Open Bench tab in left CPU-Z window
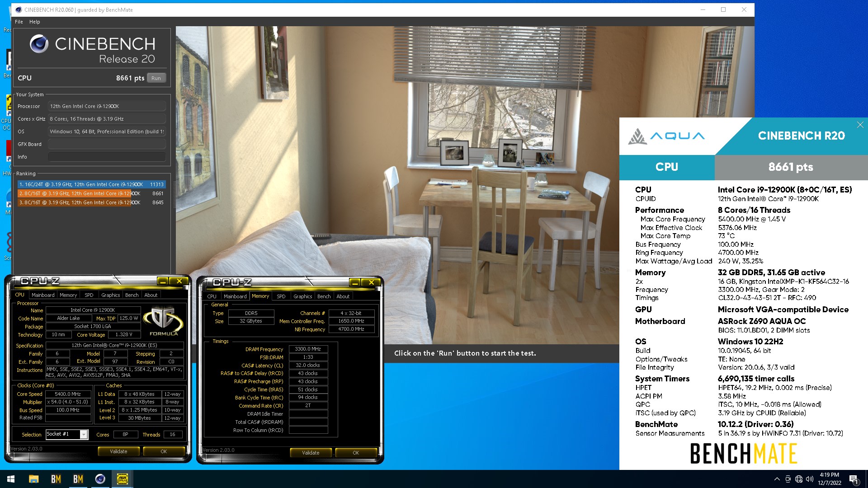Image resolution: width=868 pixels, height=488 pixels. [x=132, y=295]
